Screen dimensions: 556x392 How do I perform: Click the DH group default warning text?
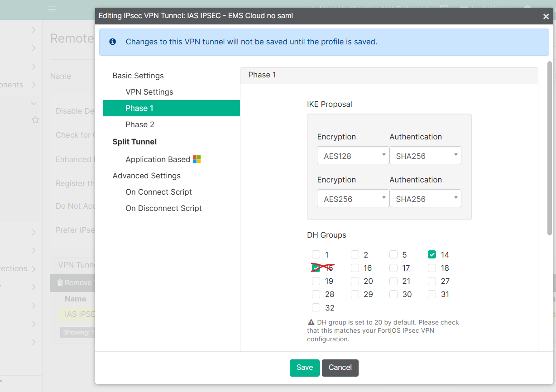(383, 330)
